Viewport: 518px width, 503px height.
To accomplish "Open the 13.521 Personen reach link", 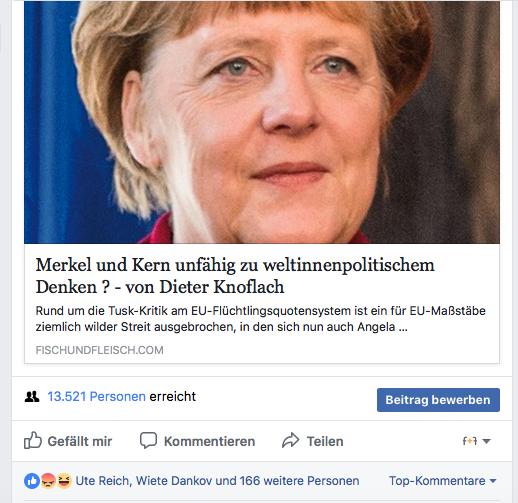I will point(96,397).
